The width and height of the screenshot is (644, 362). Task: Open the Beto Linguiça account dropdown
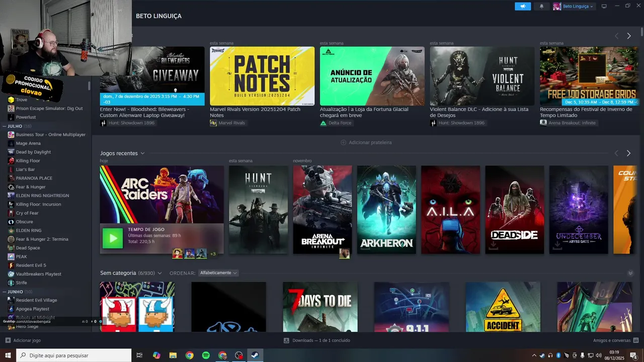click(x=574, y=7)
